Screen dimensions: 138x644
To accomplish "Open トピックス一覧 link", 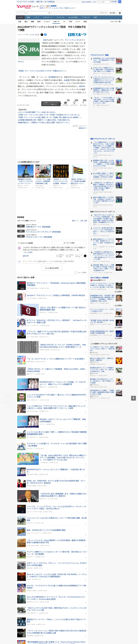I will (x=115, y=21).
